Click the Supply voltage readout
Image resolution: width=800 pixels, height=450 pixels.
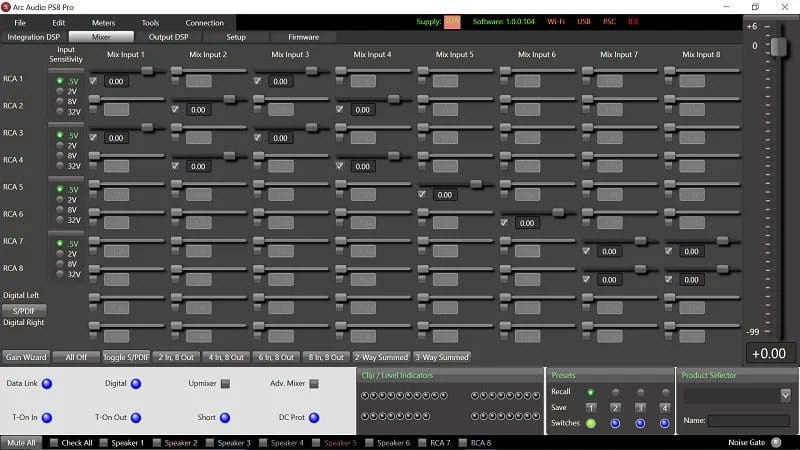[452, 21]
